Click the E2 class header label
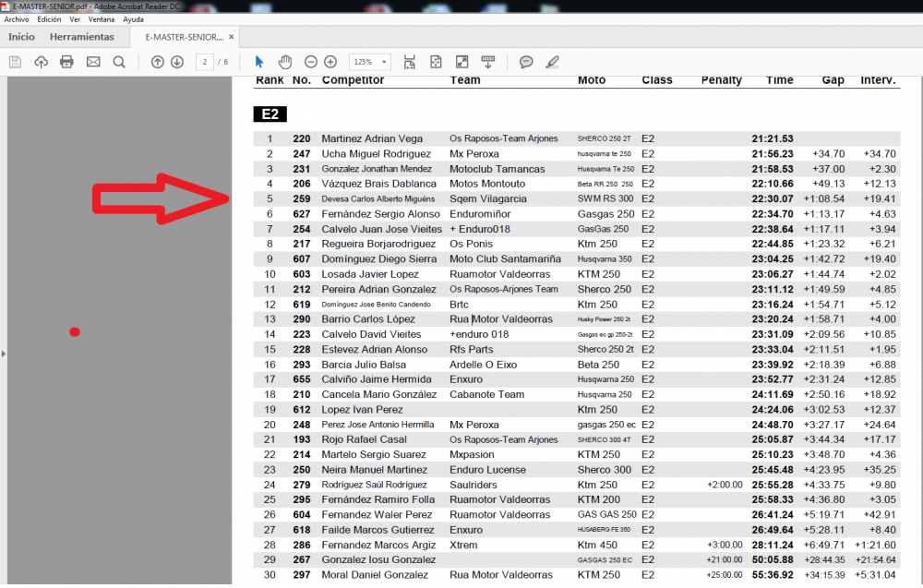This screenshot has height=588, width=923. pyautogui.click(x=270, y=114)
